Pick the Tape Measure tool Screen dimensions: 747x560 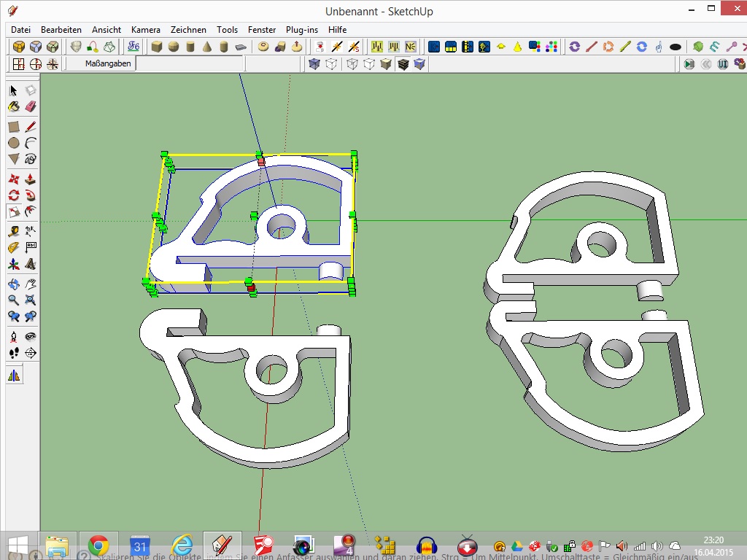click(x=13, y=231)
